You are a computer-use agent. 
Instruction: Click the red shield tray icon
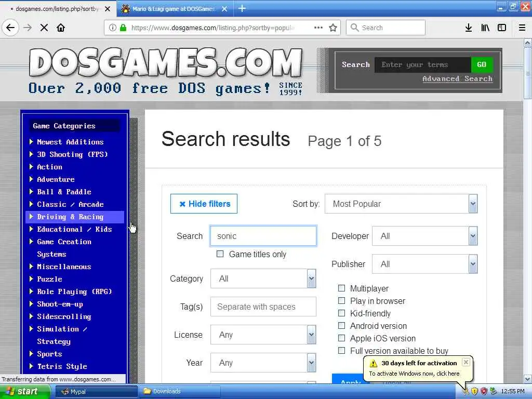484,391
